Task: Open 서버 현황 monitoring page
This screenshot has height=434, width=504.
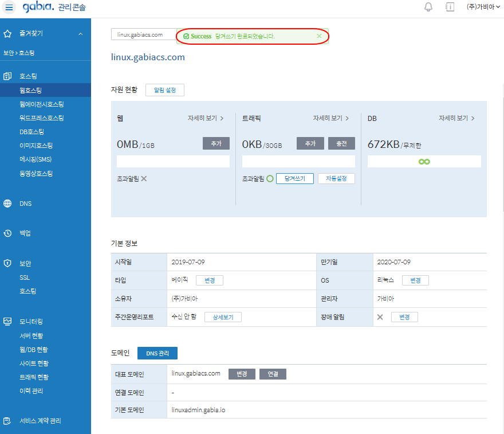Action: pos(31,336)
